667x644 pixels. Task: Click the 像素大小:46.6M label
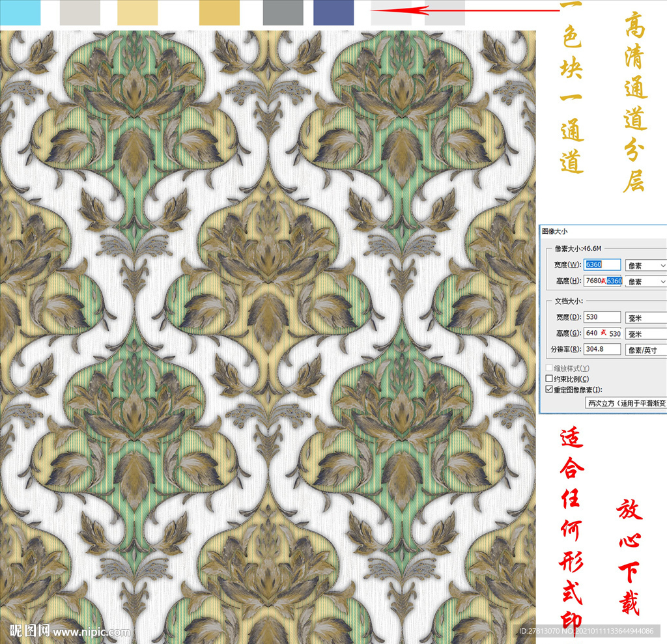578,248
